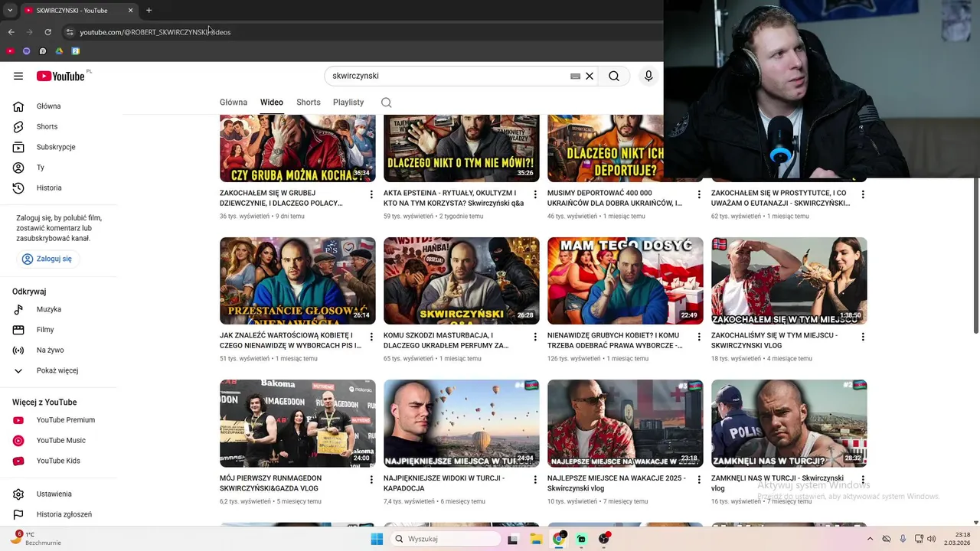Screen dimensions: 980x551
Task: Open AKTA EPSTEINA video title link
Action: (454, 198)
